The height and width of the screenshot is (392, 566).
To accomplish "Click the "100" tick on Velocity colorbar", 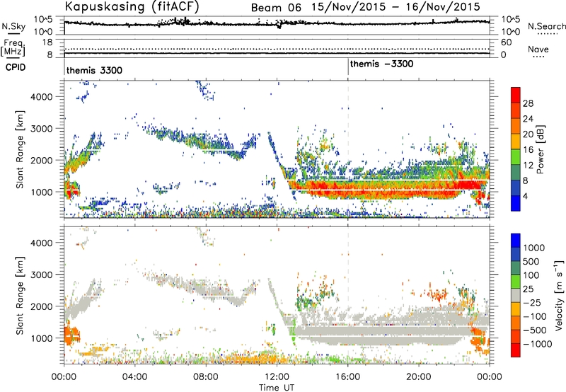I will pos(531,275).
